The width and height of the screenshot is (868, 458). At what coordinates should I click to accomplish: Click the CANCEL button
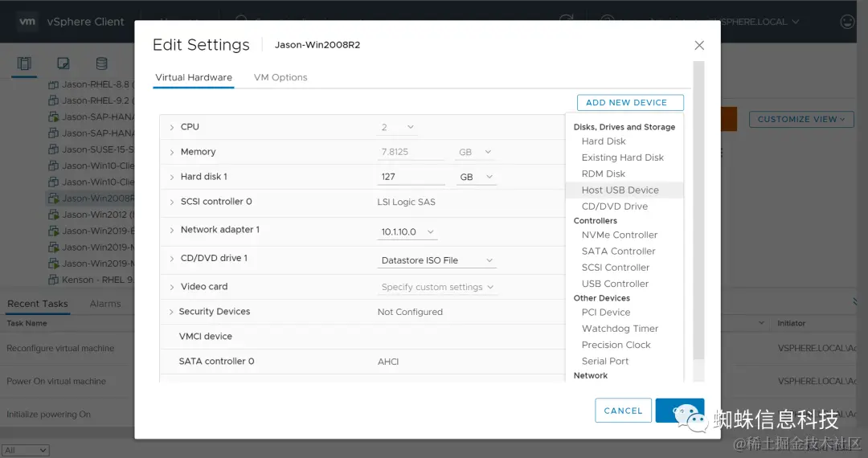point(624,411)
